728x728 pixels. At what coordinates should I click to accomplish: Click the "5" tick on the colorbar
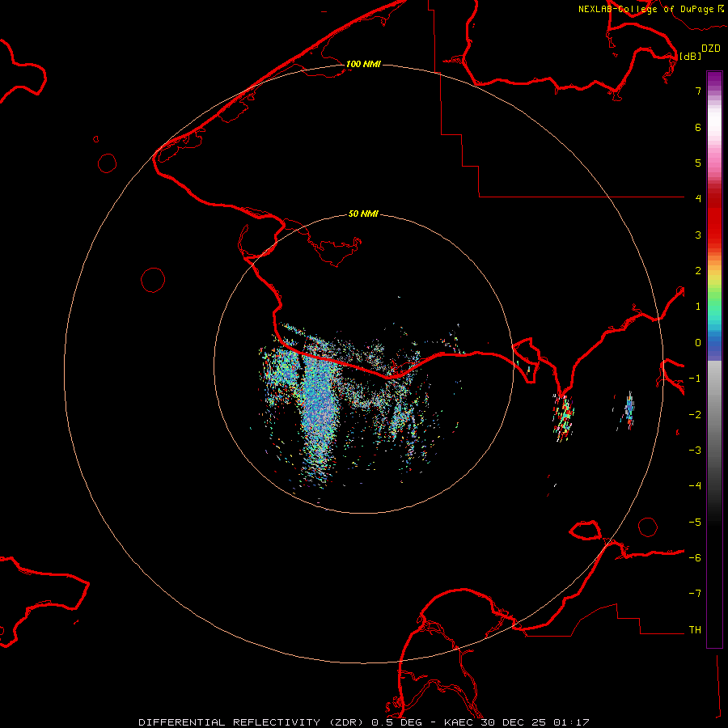click(x=698, y=163)
